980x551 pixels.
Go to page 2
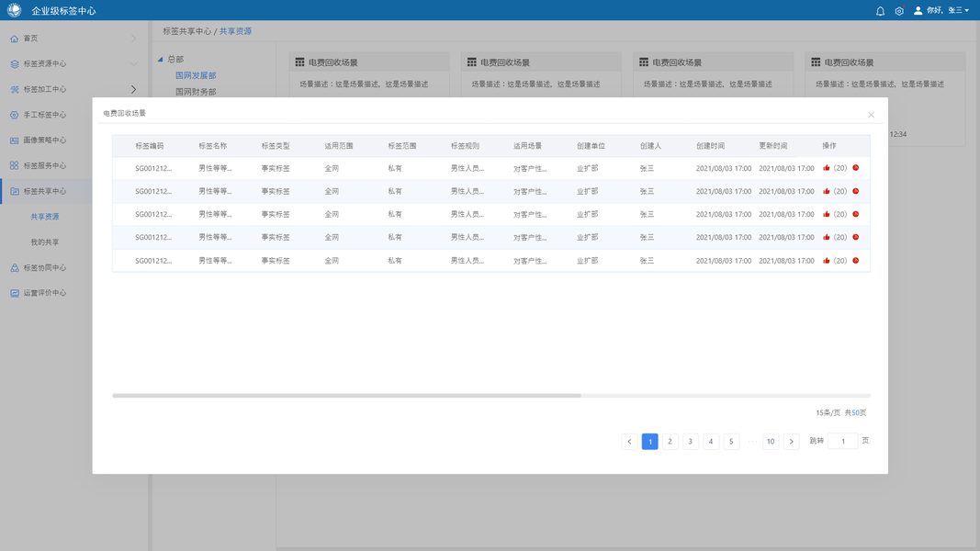click(x=670, y=442)
